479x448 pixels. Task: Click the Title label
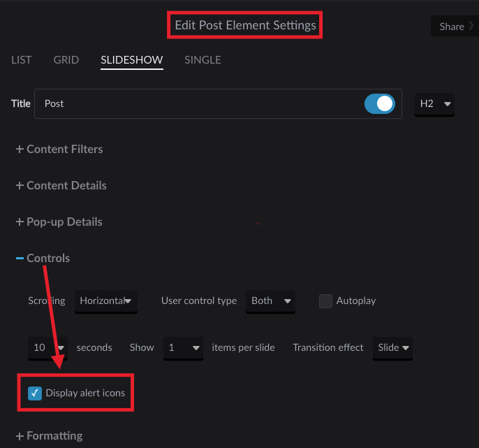21,103
